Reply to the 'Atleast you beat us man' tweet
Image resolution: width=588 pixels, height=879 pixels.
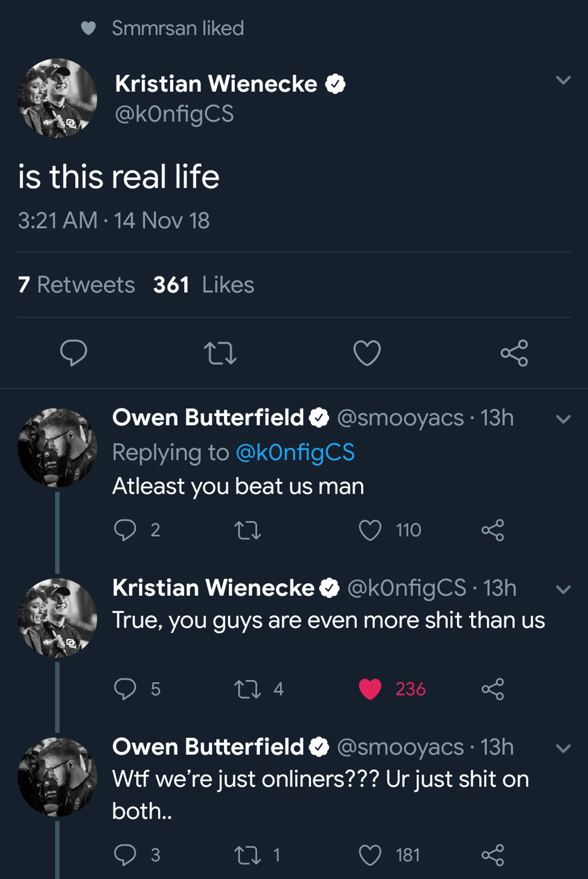click(x=125, y=529)
